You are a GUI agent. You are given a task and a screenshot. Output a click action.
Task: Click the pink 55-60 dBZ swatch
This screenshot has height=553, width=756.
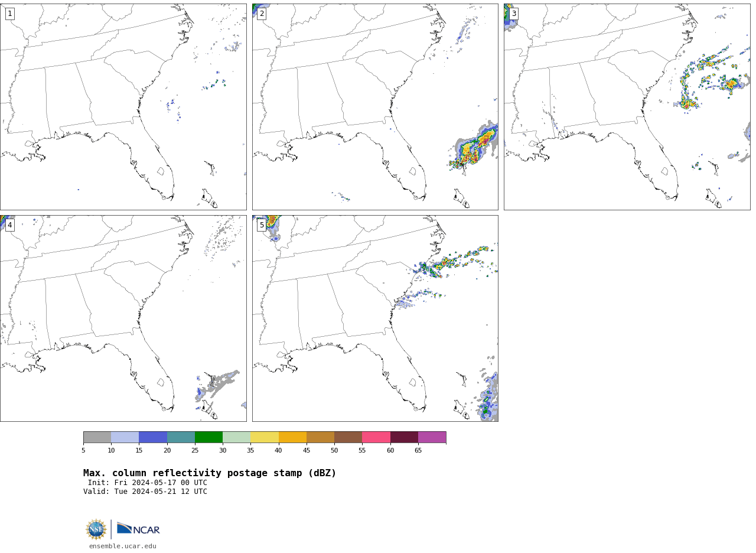(376, 437)
